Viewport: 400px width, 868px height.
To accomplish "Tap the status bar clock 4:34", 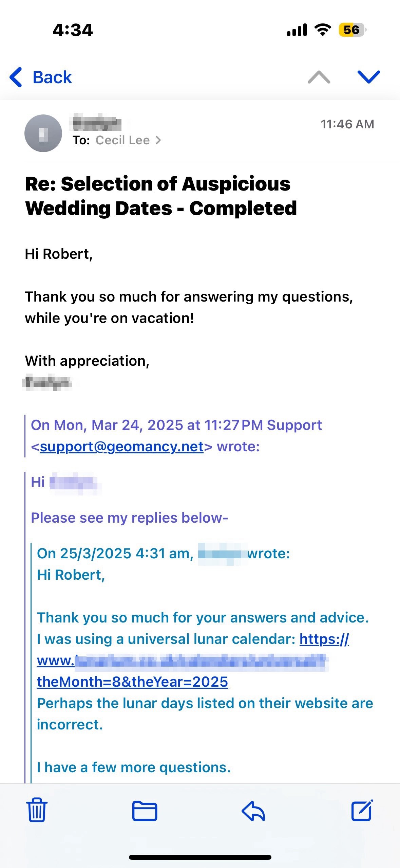I will click(x=73, y=30).
